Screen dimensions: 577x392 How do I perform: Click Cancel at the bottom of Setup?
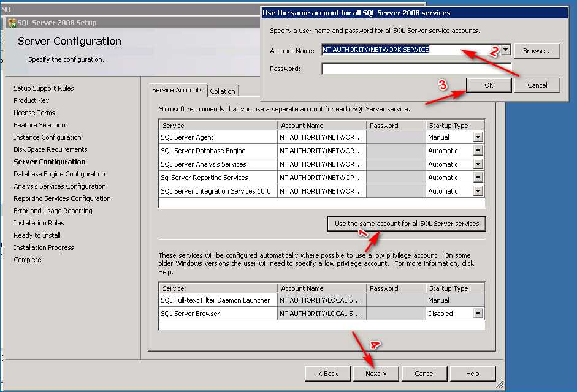(424, 374)
